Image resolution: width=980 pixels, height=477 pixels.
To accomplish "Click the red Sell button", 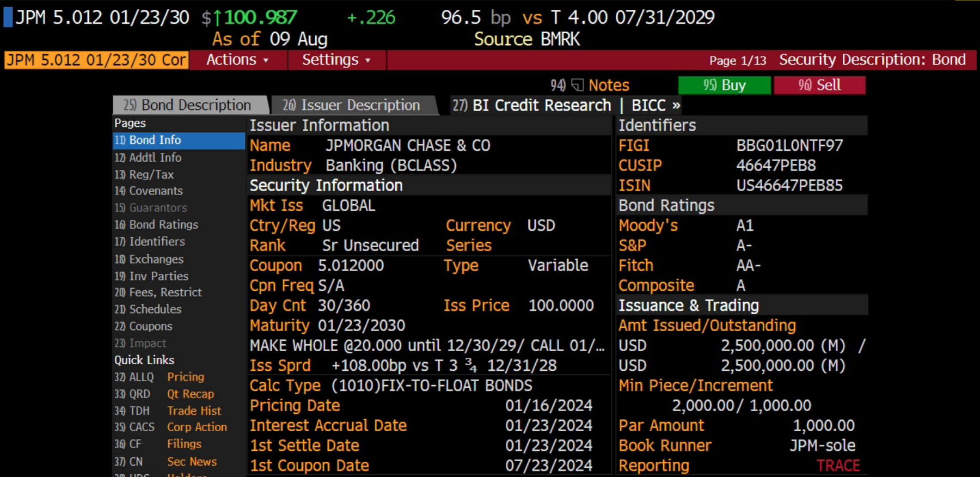I will (x=819, y=85).
